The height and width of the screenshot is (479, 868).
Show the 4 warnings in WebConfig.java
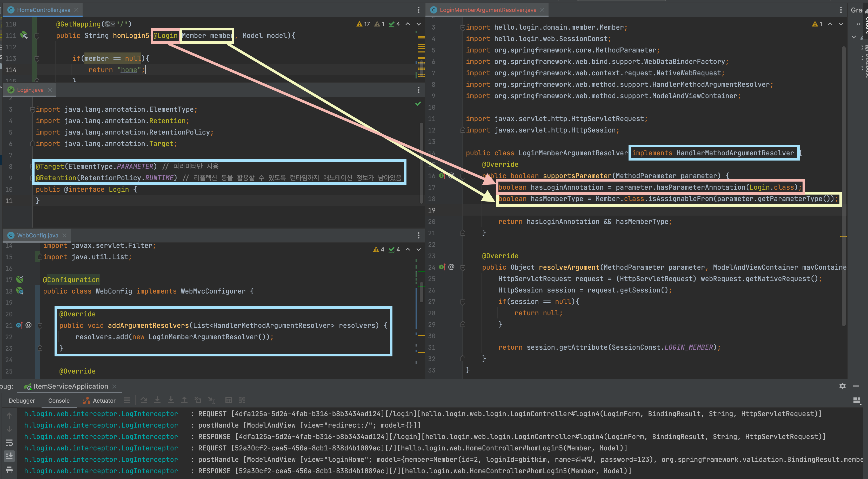click(x=379, y=249)
